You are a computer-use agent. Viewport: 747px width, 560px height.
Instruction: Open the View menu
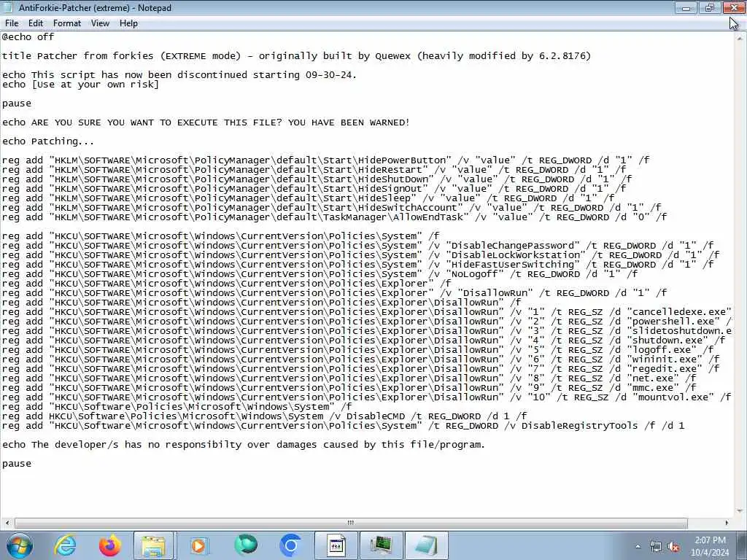click(x=100, y=23)
